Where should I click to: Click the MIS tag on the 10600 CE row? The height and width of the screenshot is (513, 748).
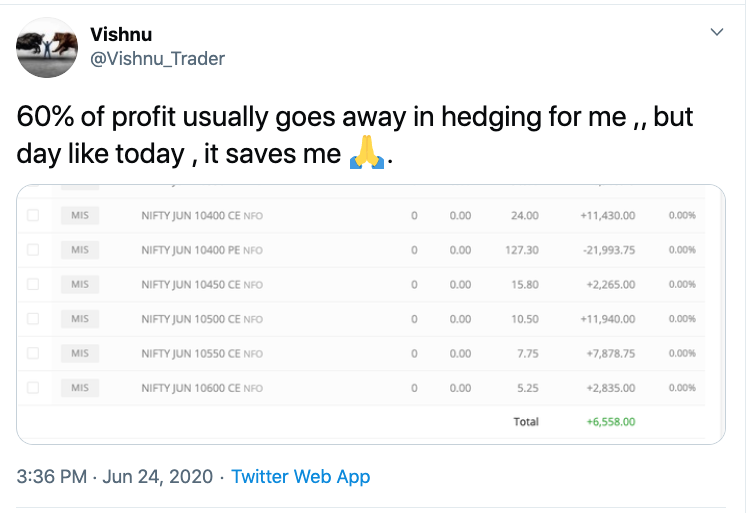(x=80, y=388)
